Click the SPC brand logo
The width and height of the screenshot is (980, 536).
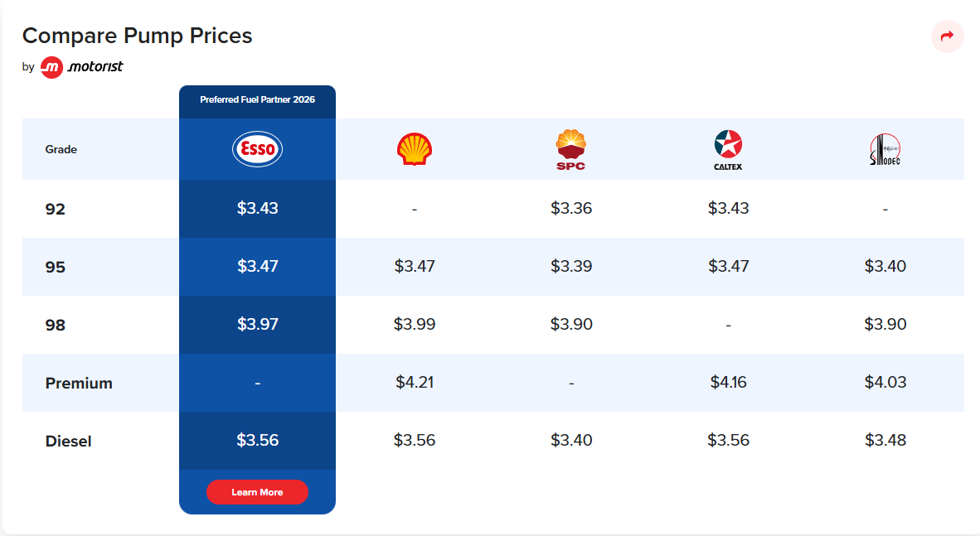571,149
